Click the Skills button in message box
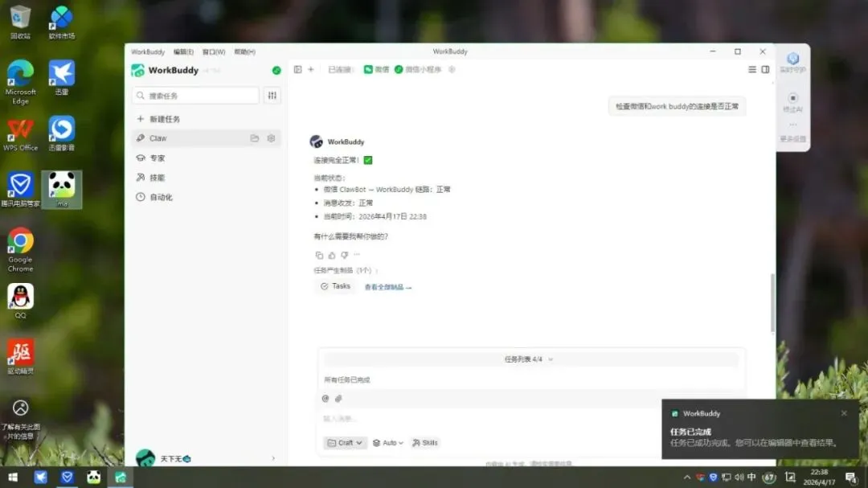 click(425, 443)
